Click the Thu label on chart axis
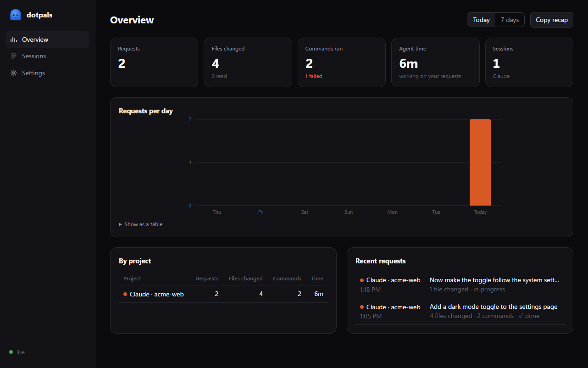Screen dimensions: 588x368 [x=217, y=212]
